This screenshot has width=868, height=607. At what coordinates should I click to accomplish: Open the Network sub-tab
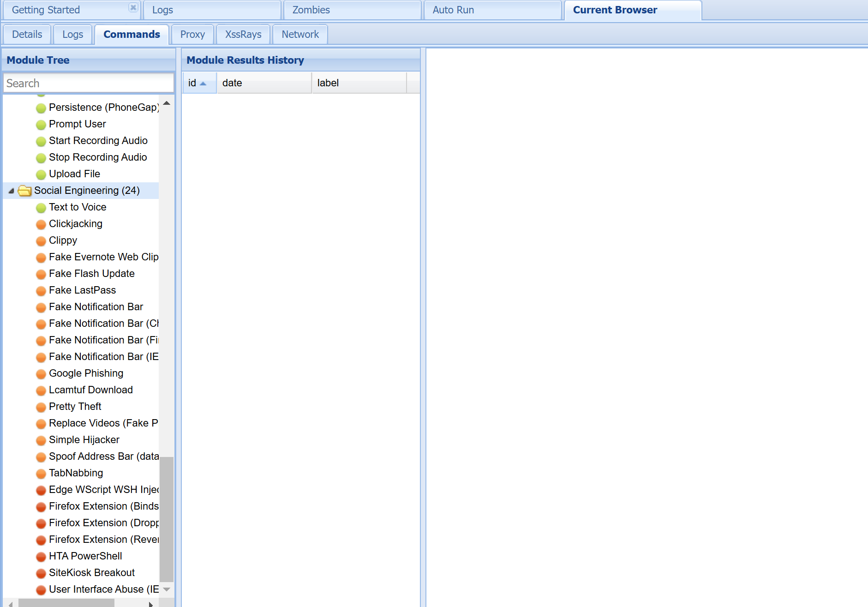[x=300, y=34]
